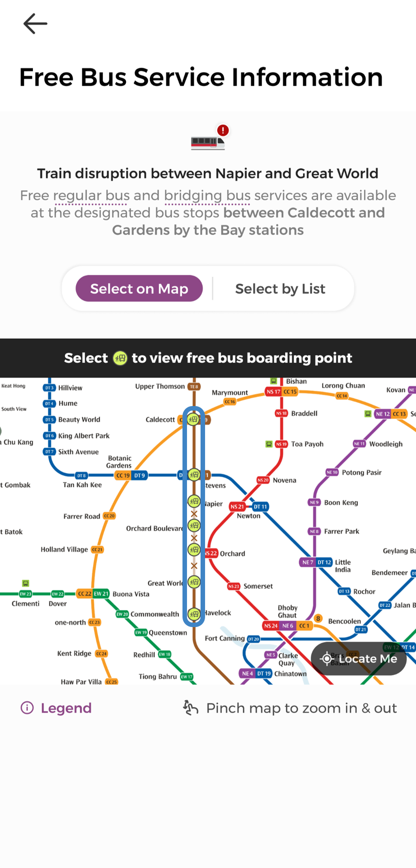This screenshot has height=868, width=416.
Task: Select the Stevens bus boarding point icon
Action: coord(194,475)
